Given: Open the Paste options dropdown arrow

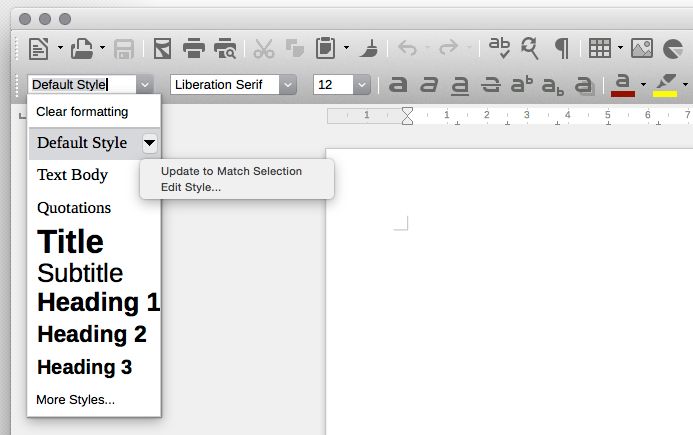Looking at the screenshot, I should click(346, 48).
